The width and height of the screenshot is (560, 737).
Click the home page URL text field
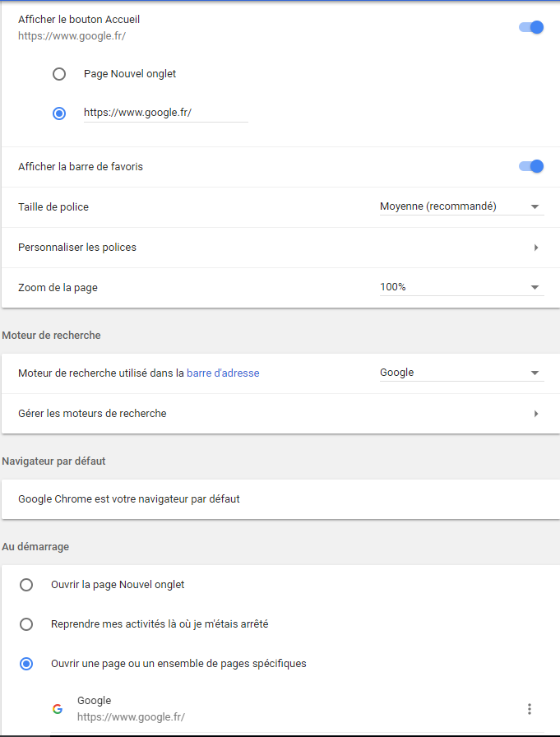click(164, 113)
